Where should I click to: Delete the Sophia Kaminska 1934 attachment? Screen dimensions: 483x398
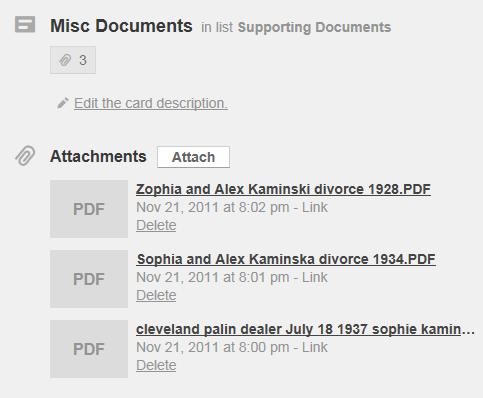[156, 295]
